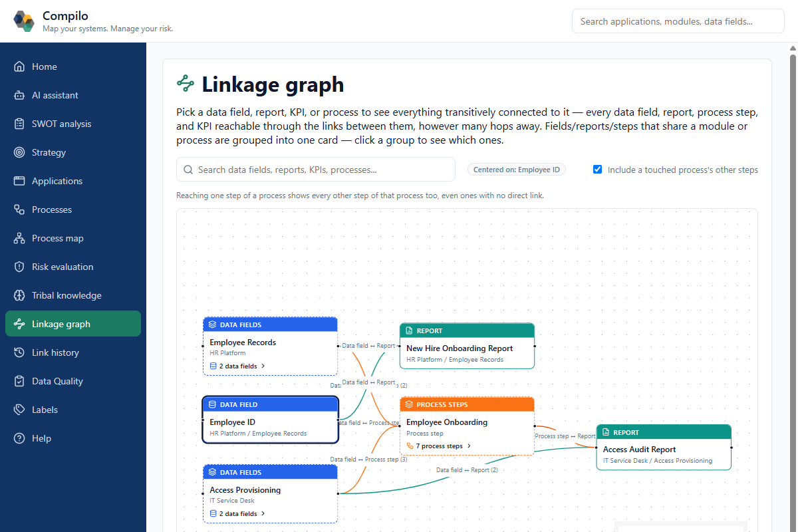798x532 pixels.
Task: Click the IT Service Desk / Access Provisioning subtitle
Action: click(658, 461)
